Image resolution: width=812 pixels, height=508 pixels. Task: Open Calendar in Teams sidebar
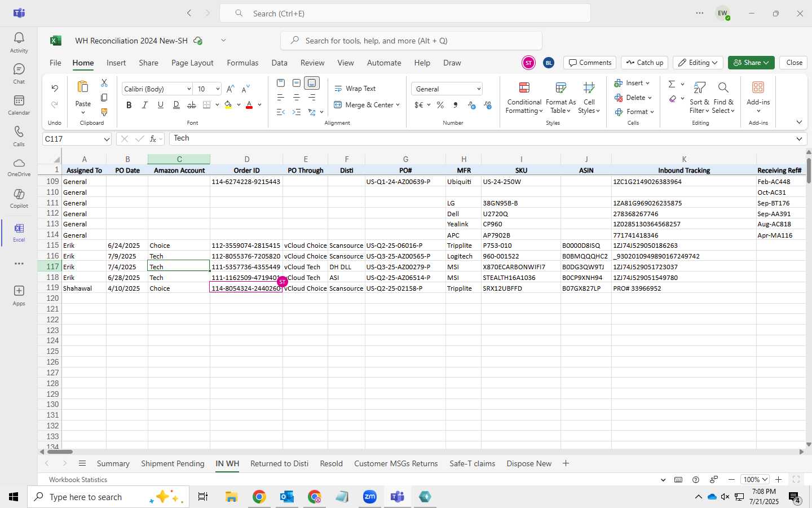[19, 104]
